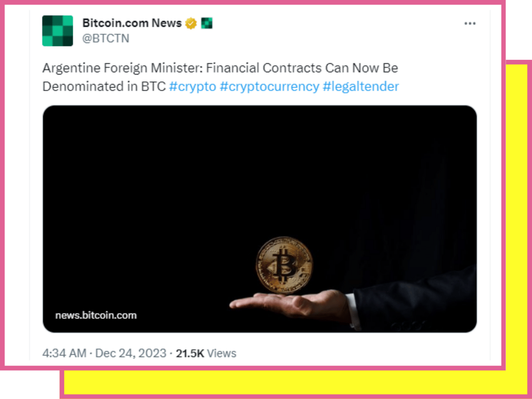Visit the @BTCTN handle link
532x399 pixels.
(x=106, y=38)
